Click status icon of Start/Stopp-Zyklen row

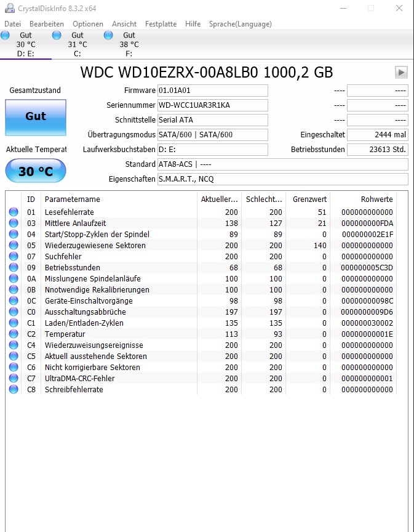coord(14,234)
